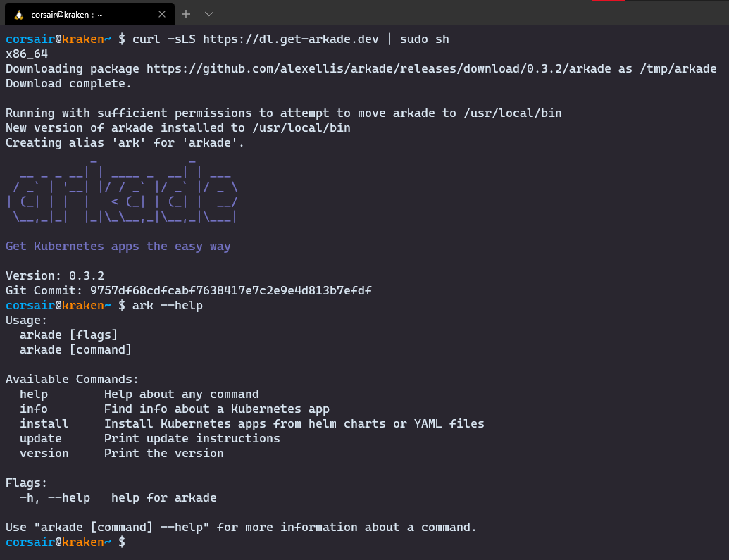Open a new tab with the plus icon

186,14
